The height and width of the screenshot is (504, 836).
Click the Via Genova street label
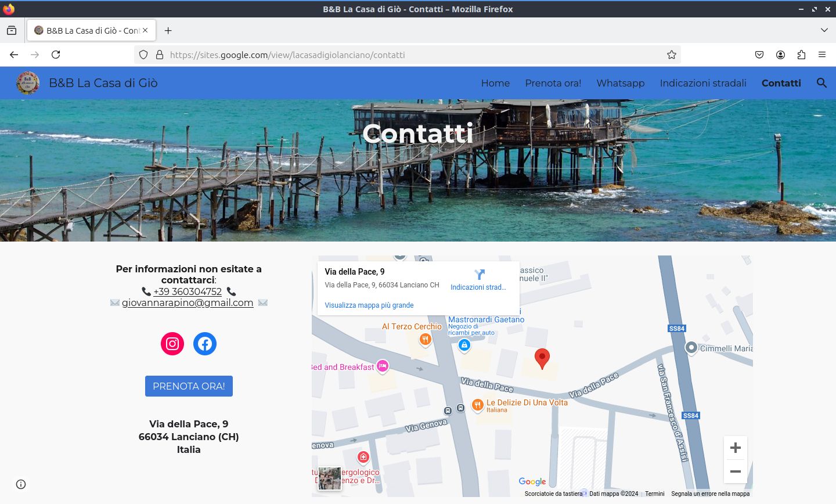[427, 426]
